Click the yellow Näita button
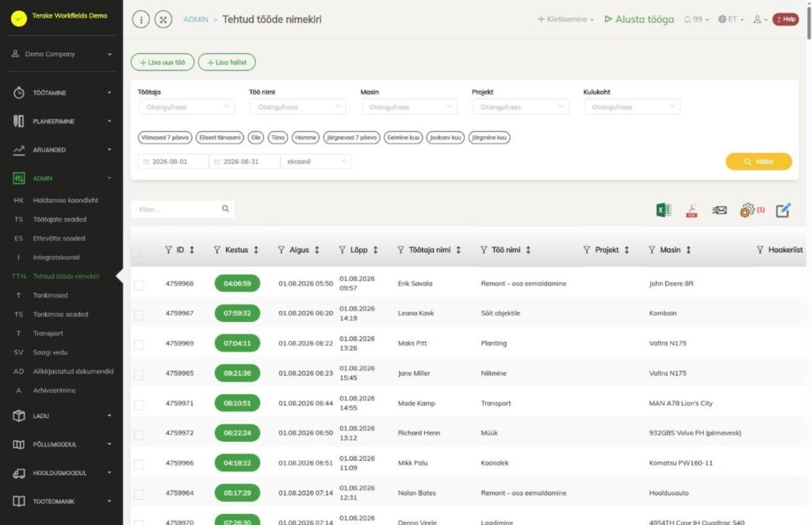Image resolution: width=812 pixels, height=525 pixels. 759,162
